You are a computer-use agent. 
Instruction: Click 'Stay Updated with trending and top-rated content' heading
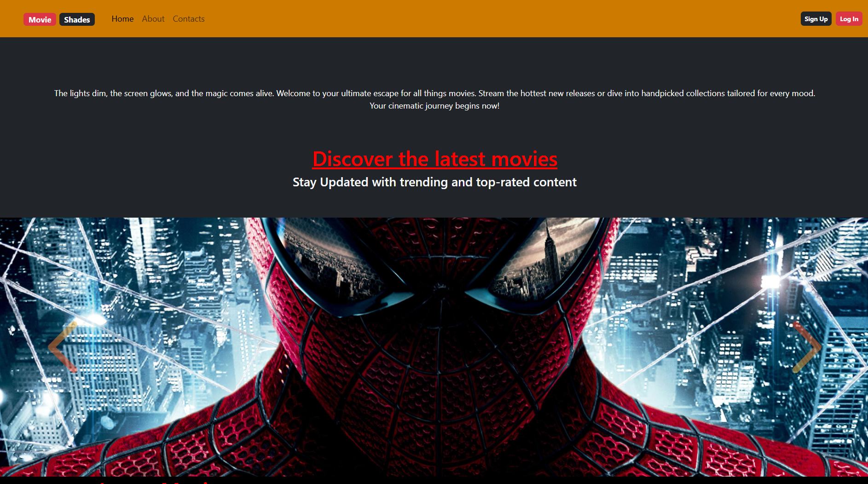(x=434, y=182)
